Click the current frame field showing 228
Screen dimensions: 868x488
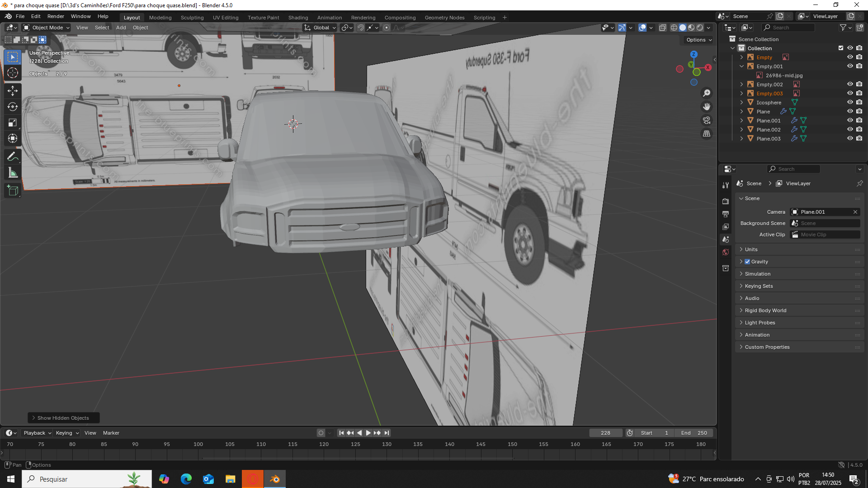tap(605, 433)
